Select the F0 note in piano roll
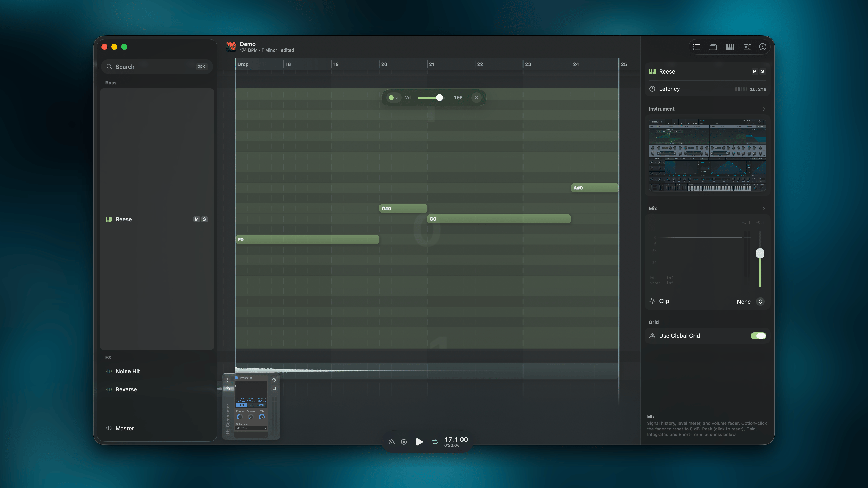Viewport: 868px width, 488px height. [307, 239]
